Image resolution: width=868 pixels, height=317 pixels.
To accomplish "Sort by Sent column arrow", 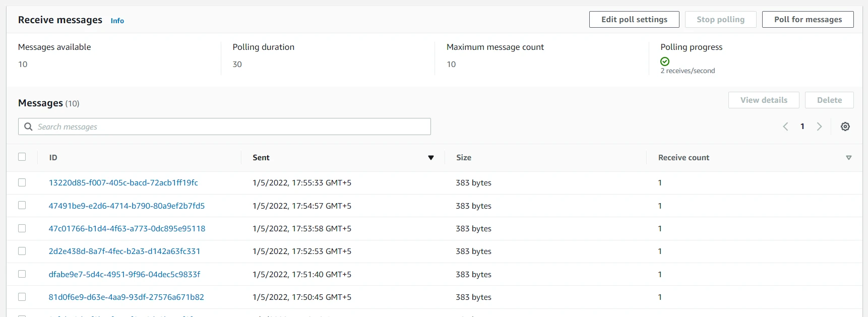I will (430, 158).
